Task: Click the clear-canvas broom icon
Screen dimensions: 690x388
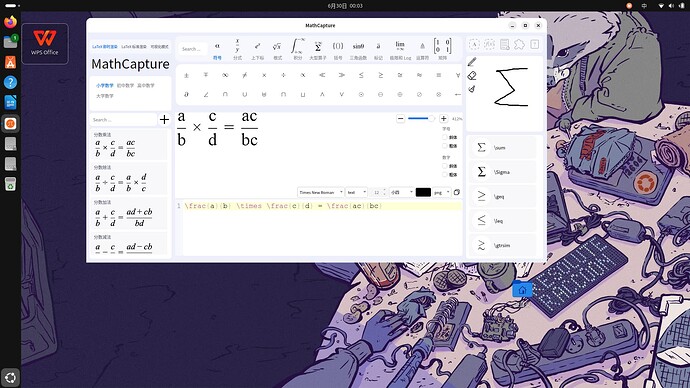Action: pyautogui.click(x=472, y=89)
